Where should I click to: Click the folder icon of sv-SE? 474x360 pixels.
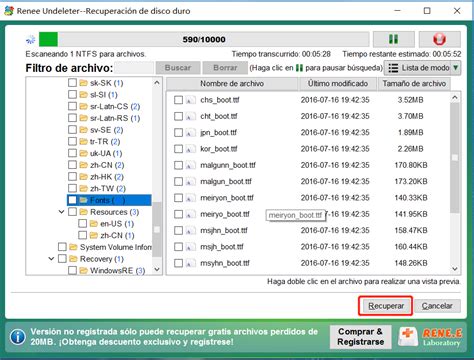tap(84, 130)
